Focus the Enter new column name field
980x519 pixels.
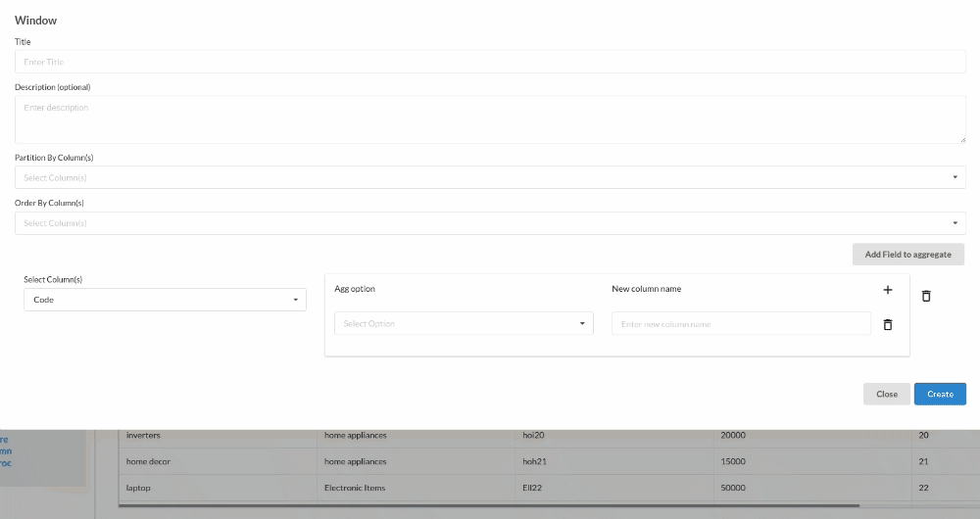click(741, 324)
